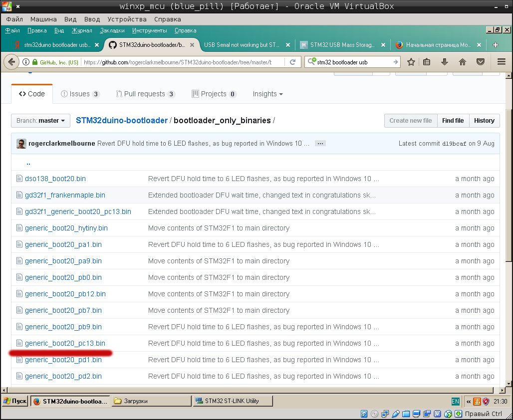Expand hidden tray icons chevron

point(469,402)
